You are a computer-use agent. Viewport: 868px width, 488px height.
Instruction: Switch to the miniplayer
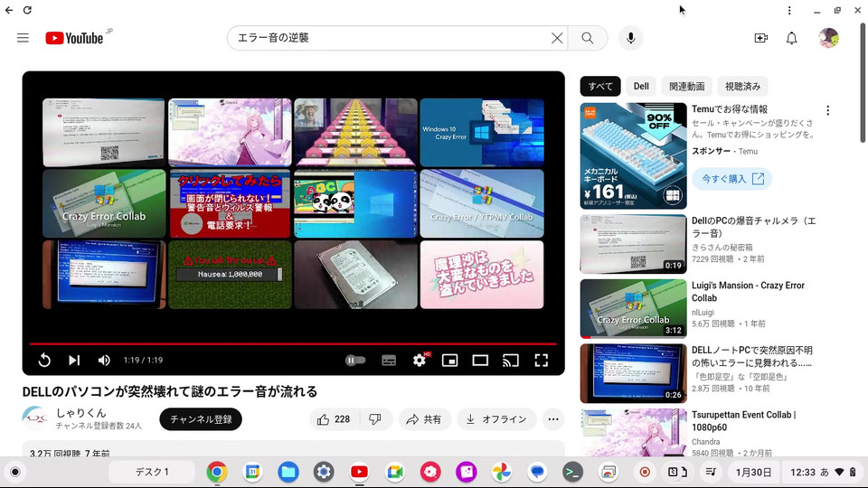pyautogui.click(x=449, y=361)
